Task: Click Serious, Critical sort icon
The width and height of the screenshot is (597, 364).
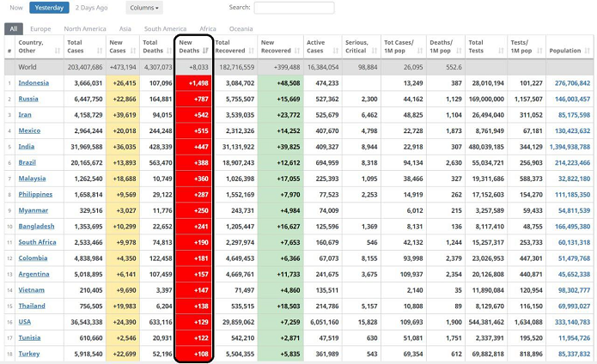Action: (374, 51)
